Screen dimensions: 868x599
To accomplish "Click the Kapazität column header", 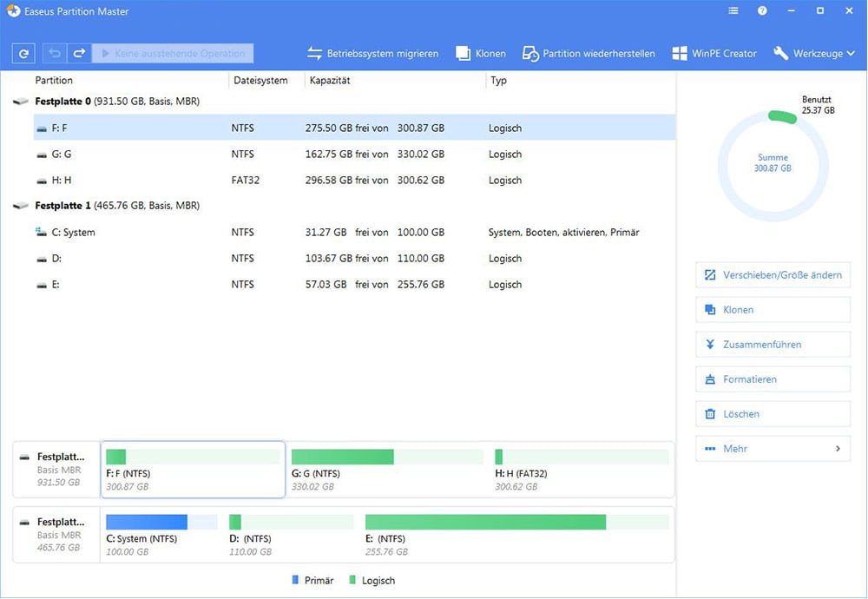I will tap(329, 80).
